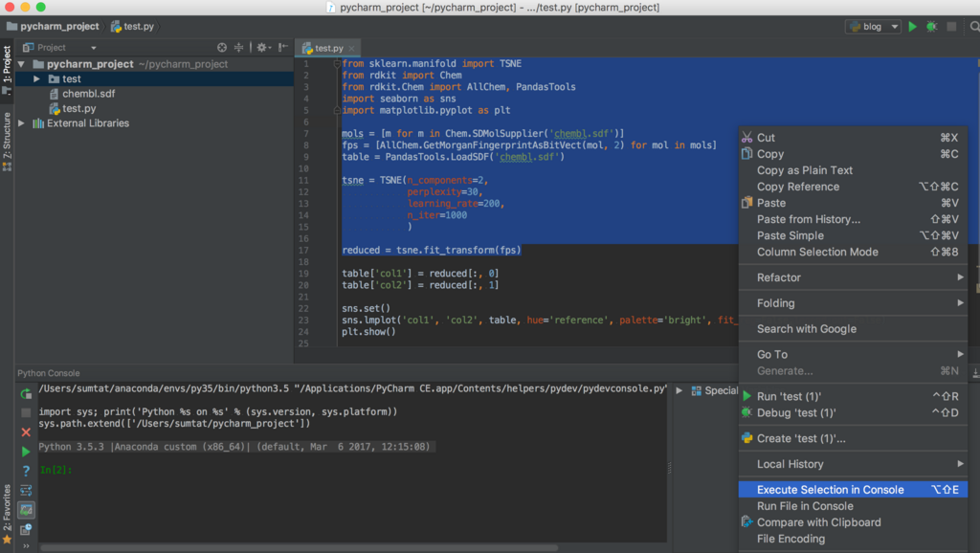Select File Encoding menu entry

[x=853, y=539]
